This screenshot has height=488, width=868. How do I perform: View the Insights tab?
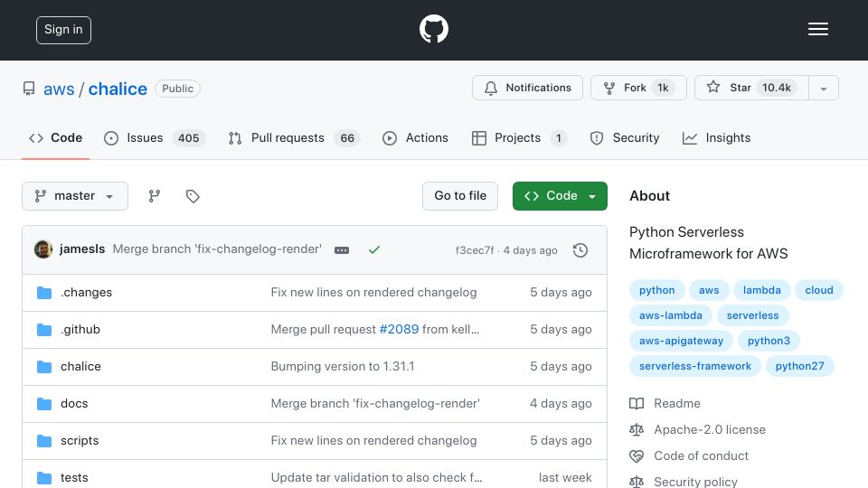coord(716,137)
